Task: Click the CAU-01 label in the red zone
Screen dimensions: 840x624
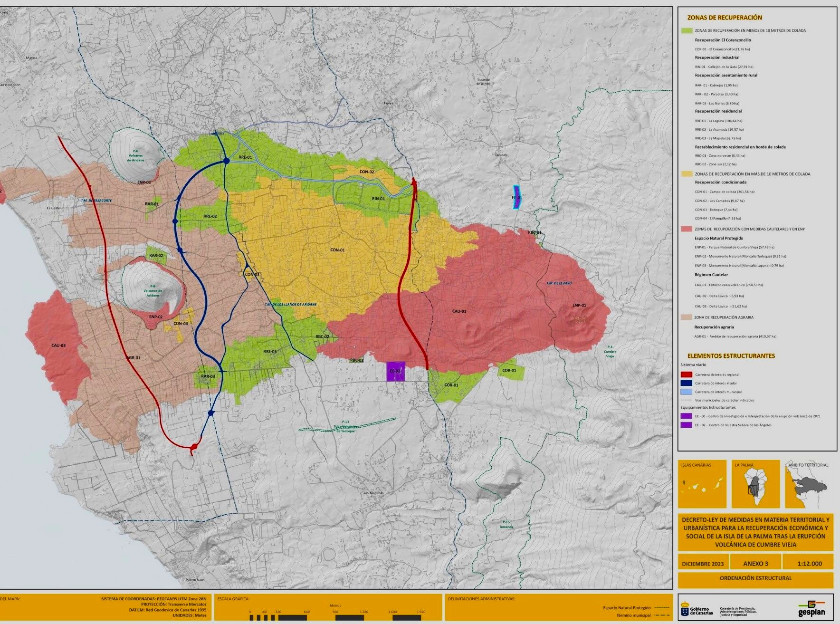Action: pos(459,311)
